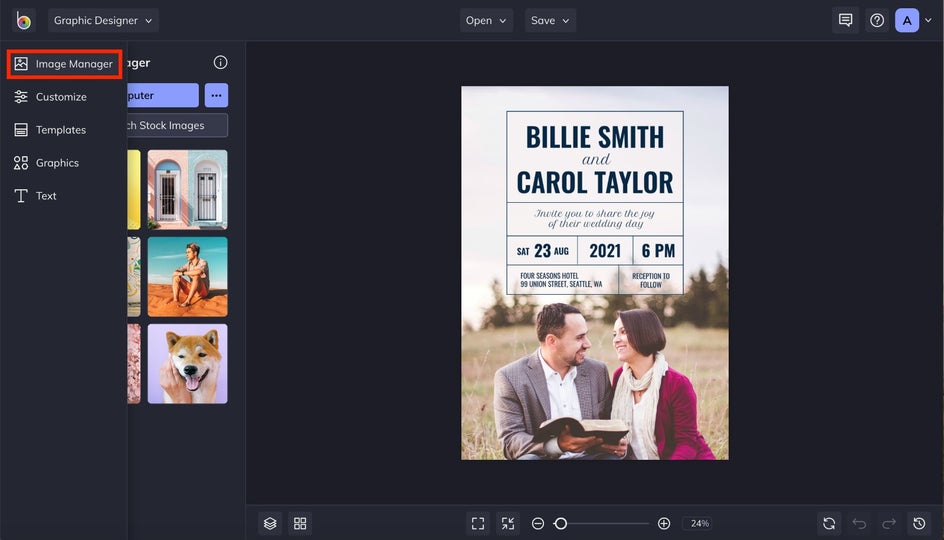
Task: Click the Computer upload button
Action: [163, 95]
